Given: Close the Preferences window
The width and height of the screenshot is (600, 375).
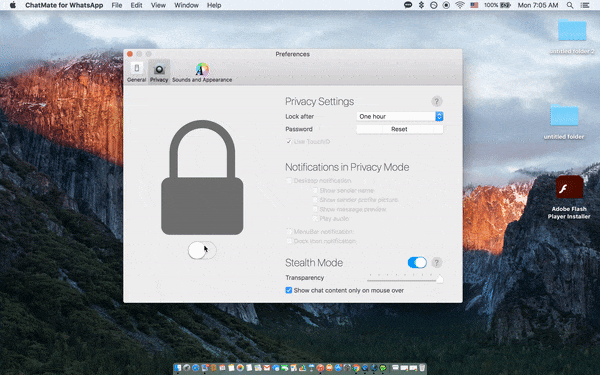Looking at the screenshot, I should click(x=130, y=54).
